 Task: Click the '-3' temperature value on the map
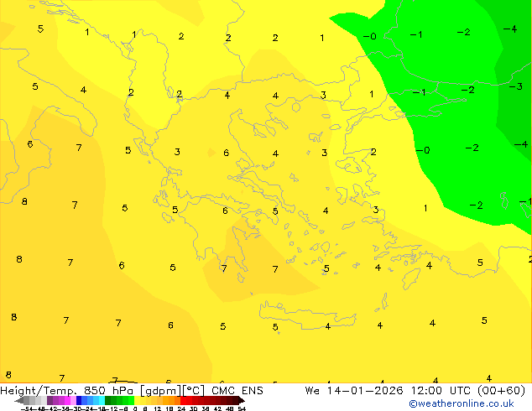[516, 86]
